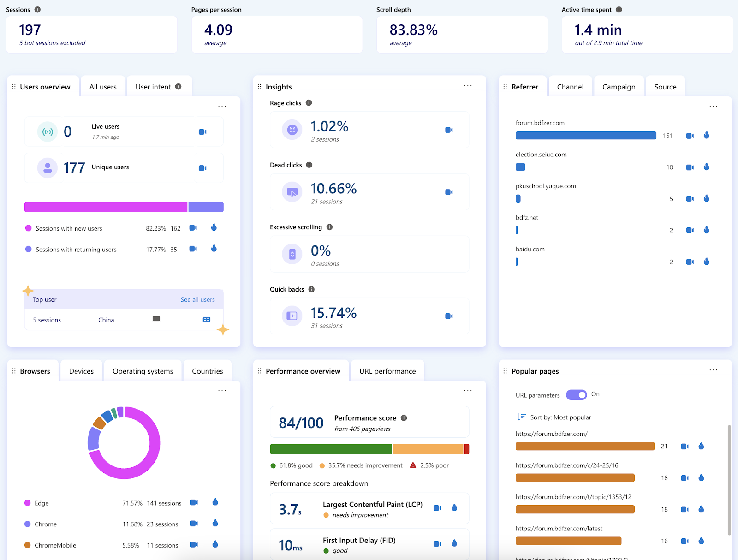Open recordings for Rage clicks sessions
Viewport: 738px width, 560px height.
pos(448,130)
